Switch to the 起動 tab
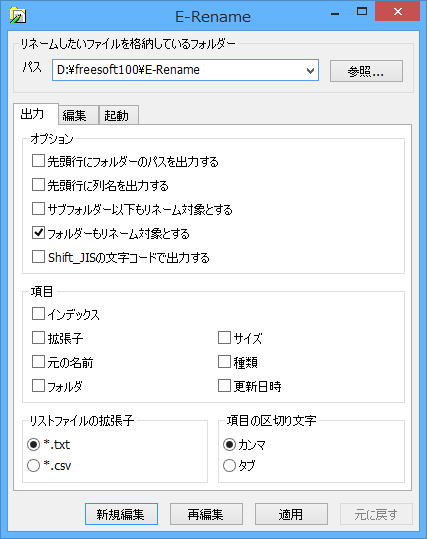427x539 pixels. (119, 115)
